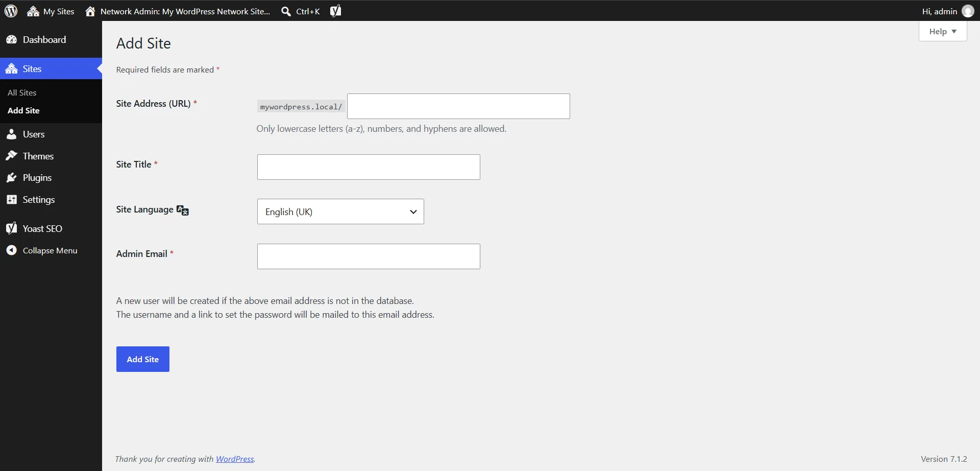Click the Dashboard gauge icon

(11, 40)
